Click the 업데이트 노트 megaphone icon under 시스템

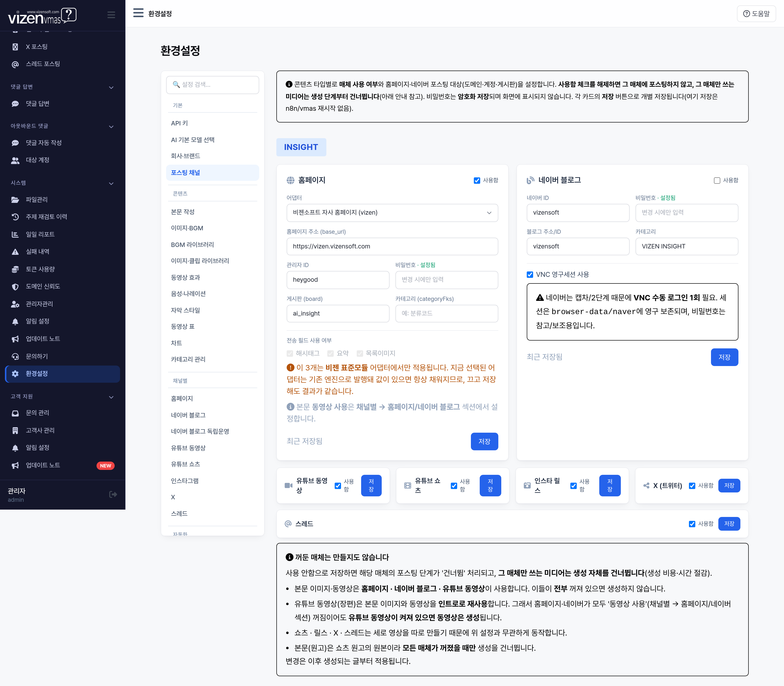pos(15,339)
